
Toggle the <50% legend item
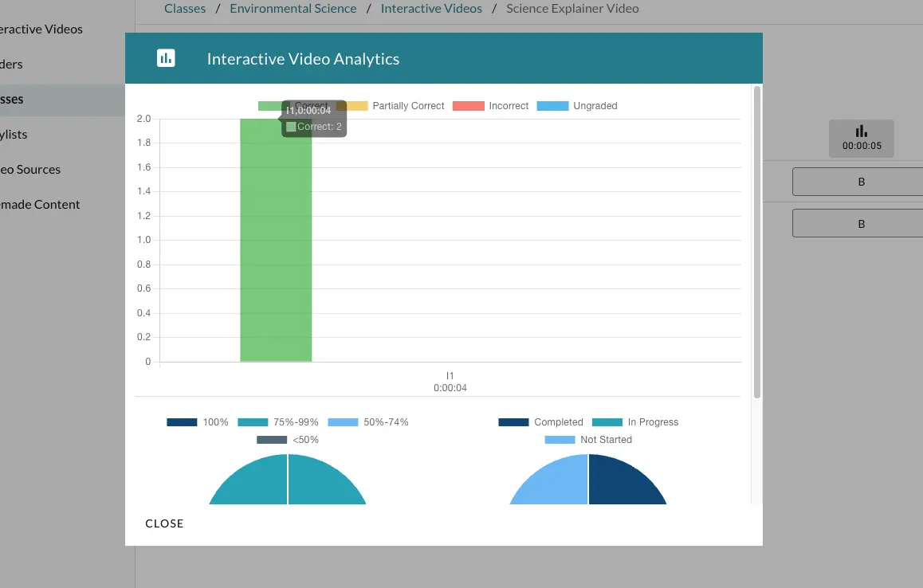click(x=287, y=440)
